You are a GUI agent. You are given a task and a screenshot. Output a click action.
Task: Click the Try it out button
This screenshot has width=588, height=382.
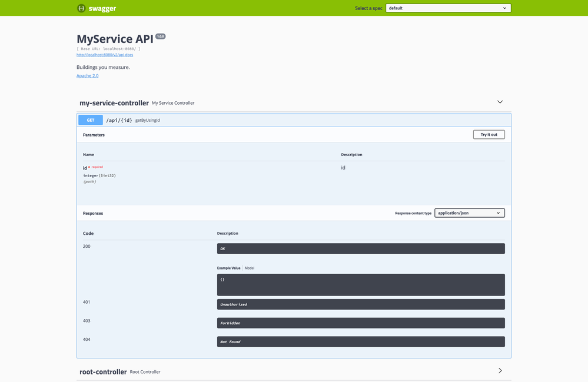[489, 135]
